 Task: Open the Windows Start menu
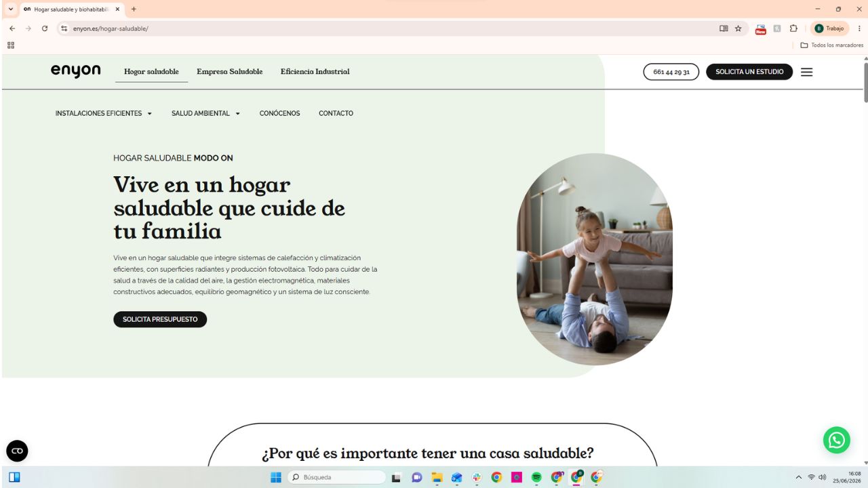(276, 477)
